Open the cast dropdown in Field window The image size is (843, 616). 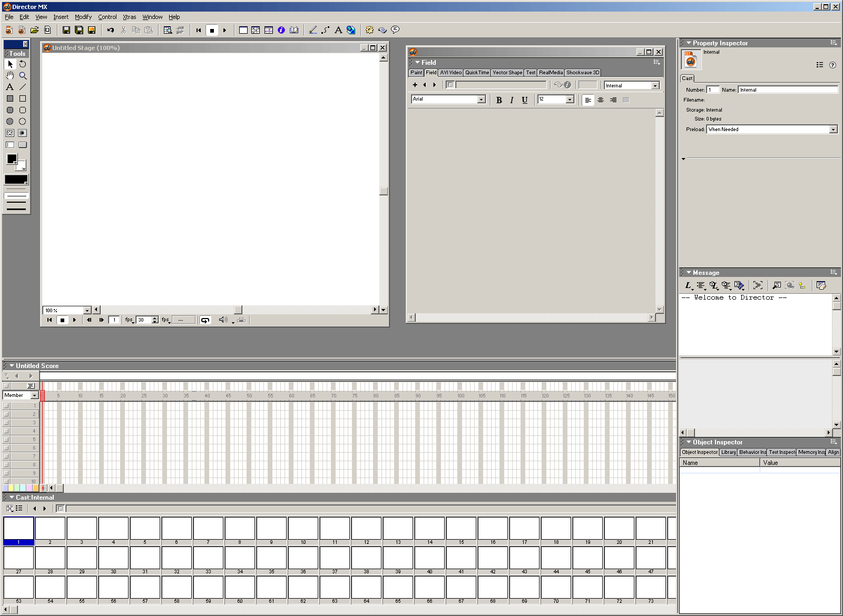[x=655, y=86]
